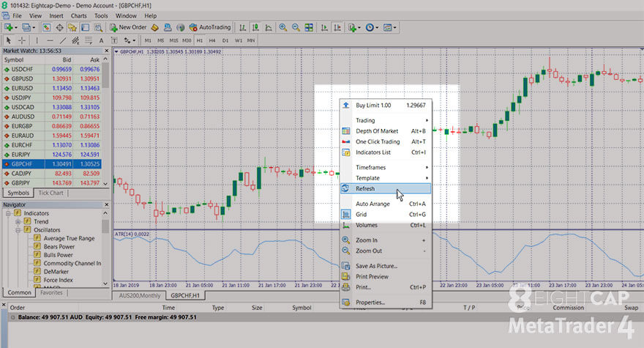The width and height of the screenshot is (644, 348).
Task: Select the Fibonacci retracement tool
Action: tap(89, 40)
